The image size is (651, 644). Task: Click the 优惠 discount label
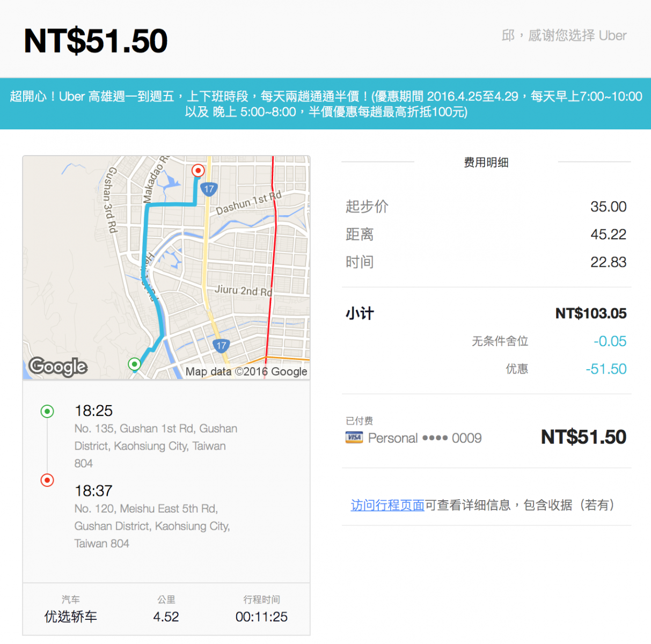coord(517,369)
